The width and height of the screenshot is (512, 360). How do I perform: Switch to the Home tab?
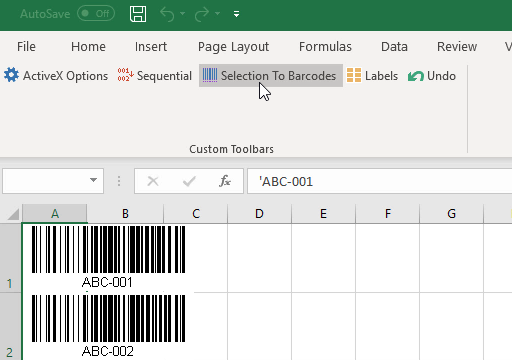pyautogui.click(x=88, y=47)
